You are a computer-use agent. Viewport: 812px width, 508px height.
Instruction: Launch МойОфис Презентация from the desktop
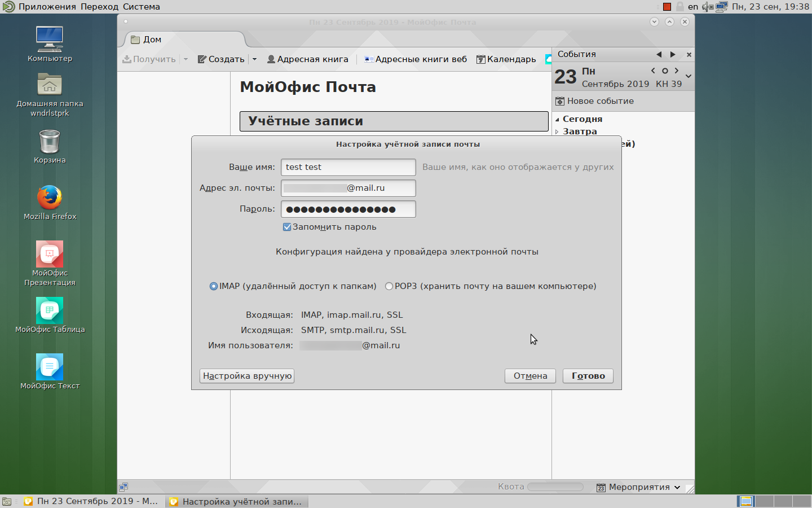point(50,264)
